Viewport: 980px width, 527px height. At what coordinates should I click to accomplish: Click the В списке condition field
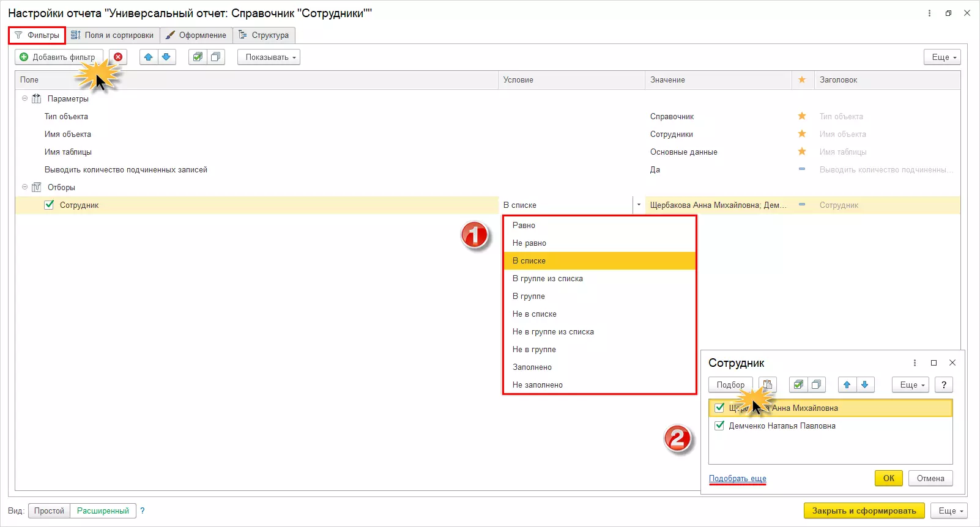(x=566, y=205)
